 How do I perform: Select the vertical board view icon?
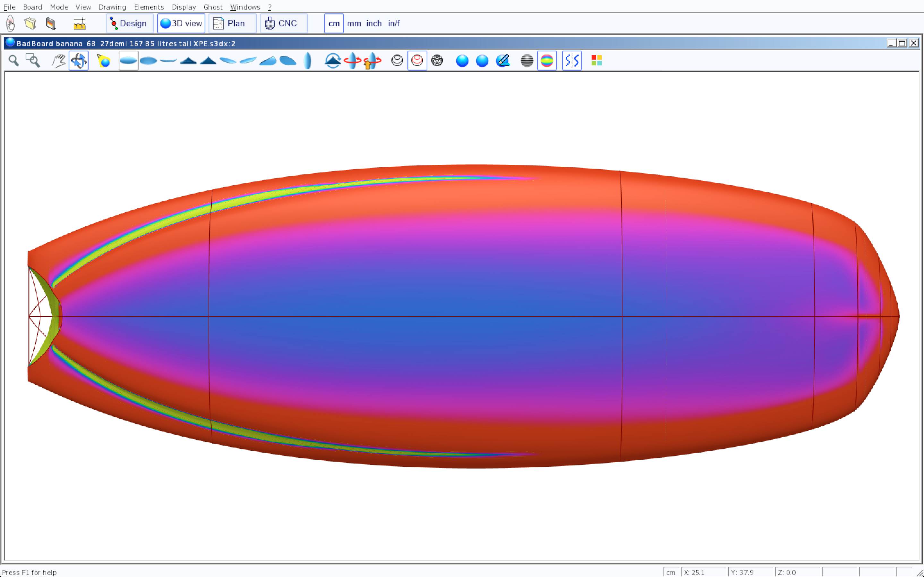[308, 61]
